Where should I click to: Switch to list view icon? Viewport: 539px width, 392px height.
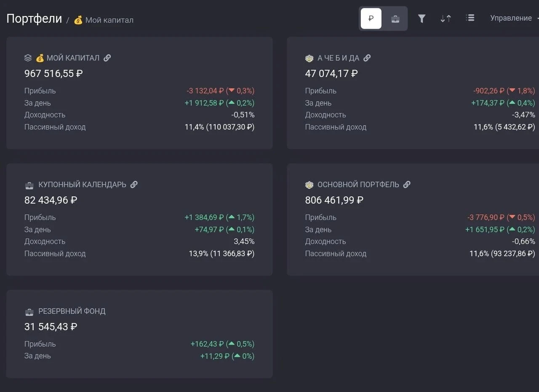[x=470, y=18]
